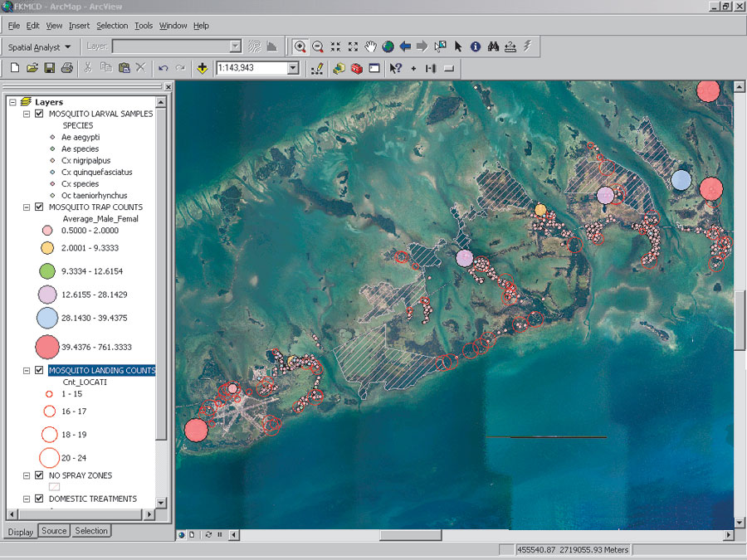Image resolution: width=747 pixels, height=560 pixels.
Task: Open the Tools menu
Action: 144,26
